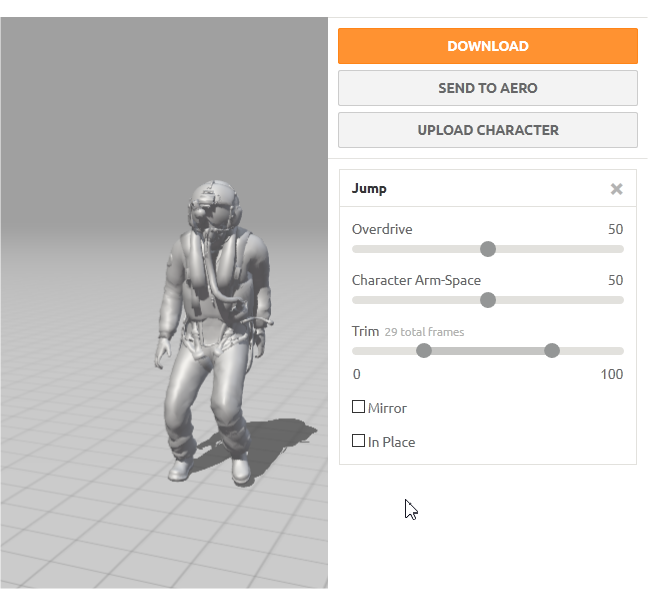
Task: Click the Trim start handle
Action: 424,351
